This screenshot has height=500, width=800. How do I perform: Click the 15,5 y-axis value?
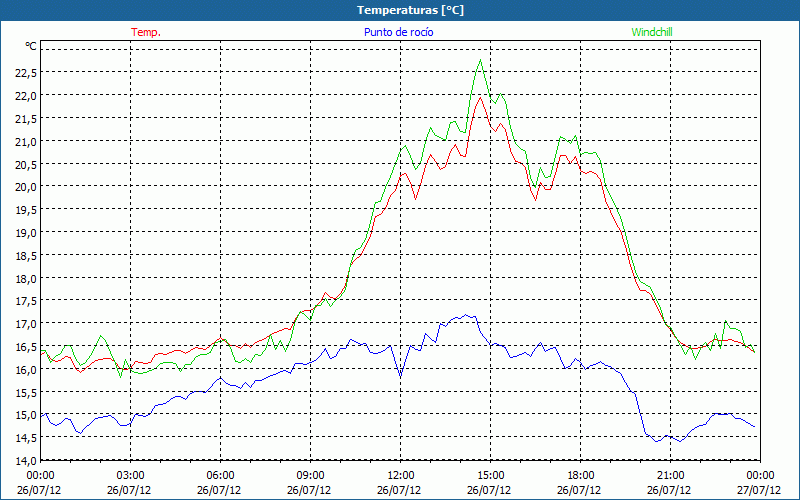click(x=26, y=392)
